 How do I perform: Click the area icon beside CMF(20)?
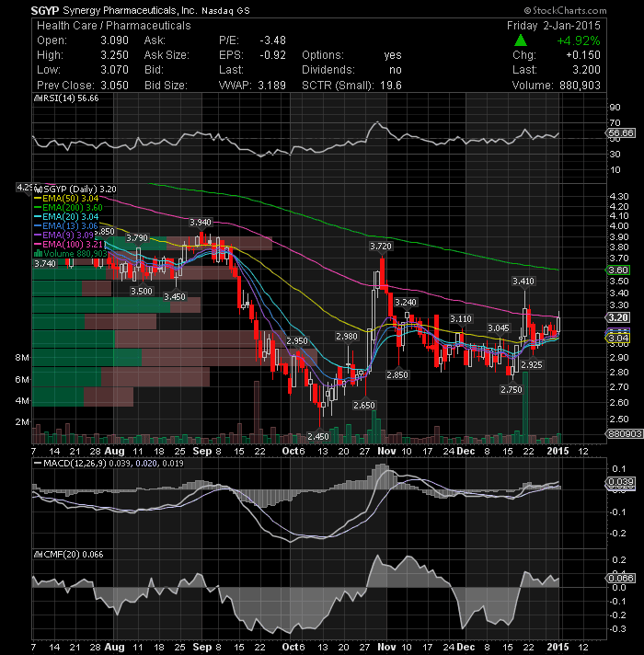tap(37, 555)
